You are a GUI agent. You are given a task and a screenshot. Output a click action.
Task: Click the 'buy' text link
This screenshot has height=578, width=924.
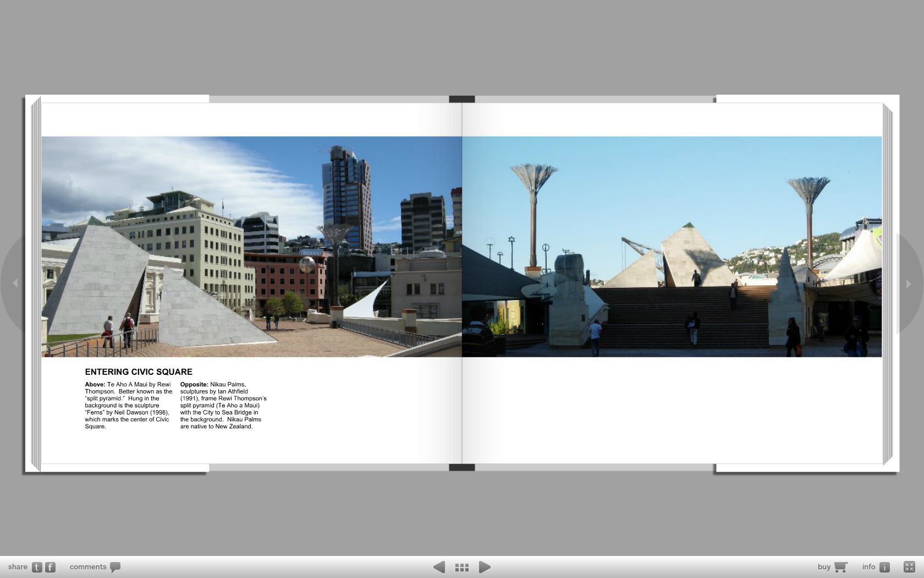[x=824, y=567]
